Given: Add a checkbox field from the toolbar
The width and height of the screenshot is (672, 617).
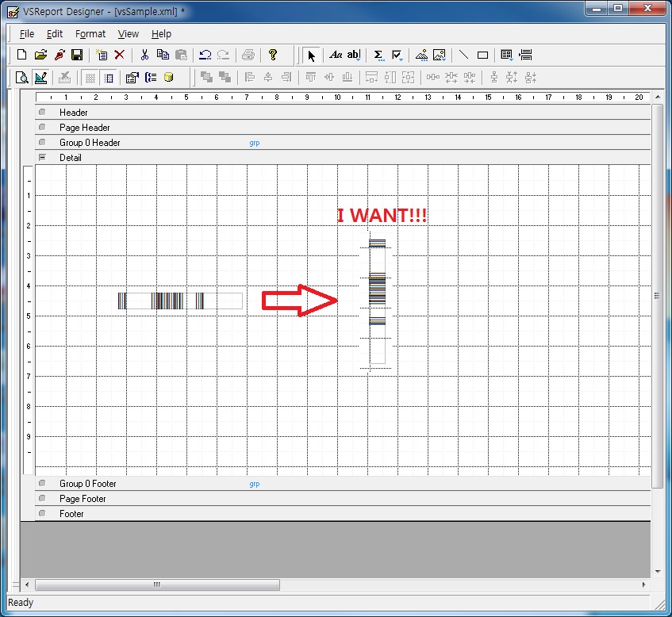Looking at the screenshot, I should [x=397, y=55].
